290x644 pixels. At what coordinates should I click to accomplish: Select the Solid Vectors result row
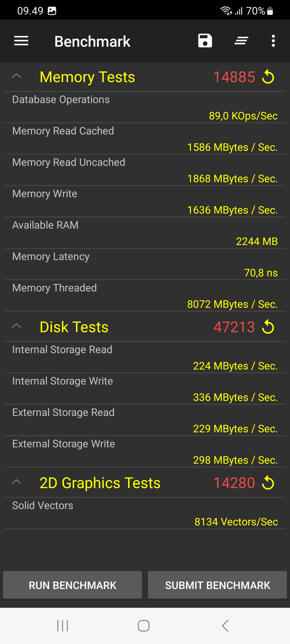145,513
